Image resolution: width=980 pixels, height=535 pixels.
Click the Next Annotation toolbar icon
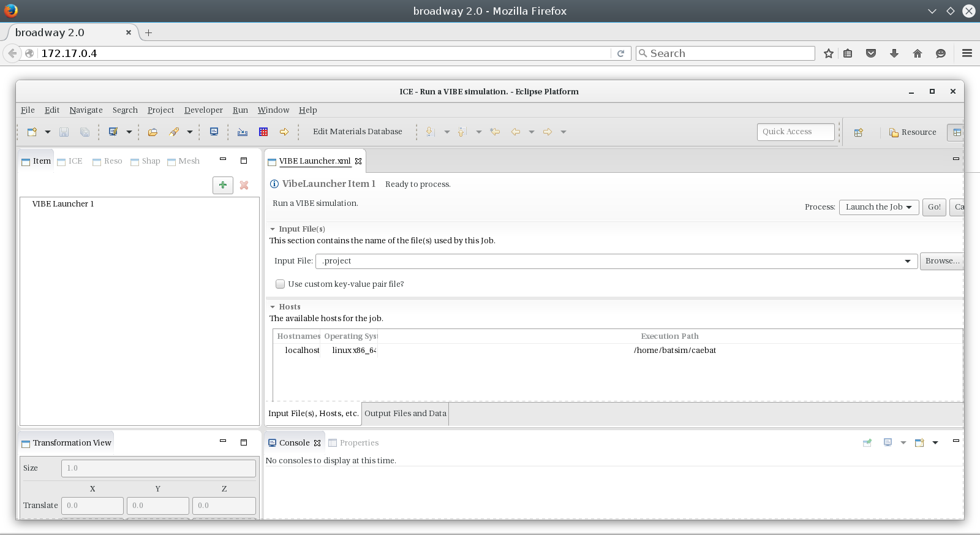pos(430,132)
